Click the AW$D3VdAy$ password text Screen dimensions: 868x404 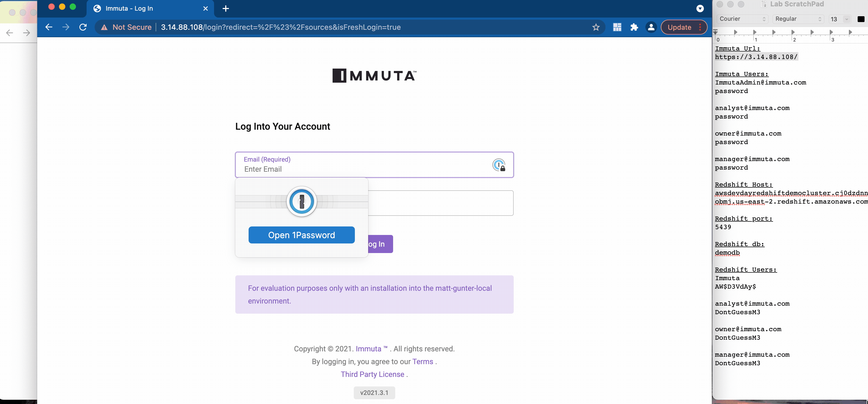tap(735, 287)
